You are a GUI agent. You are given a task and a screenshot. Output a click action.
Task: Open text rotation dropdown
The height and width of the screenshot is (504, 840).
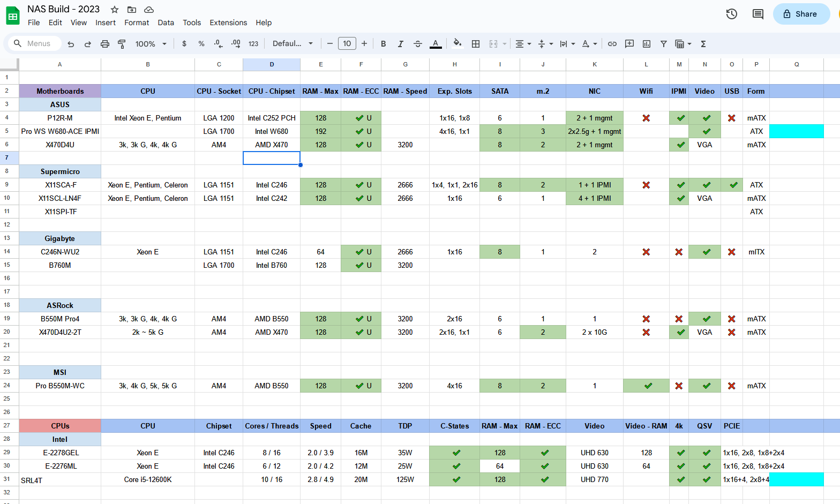(589, 44)
